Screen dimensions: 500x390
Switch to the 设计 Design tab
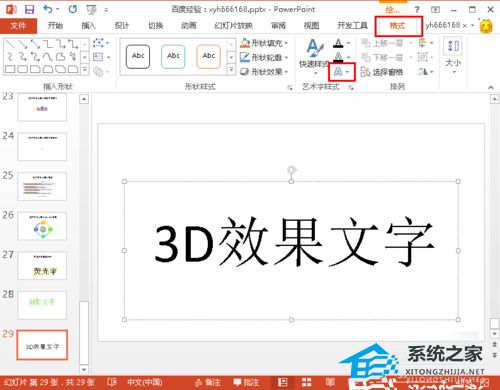click(122, 26)
